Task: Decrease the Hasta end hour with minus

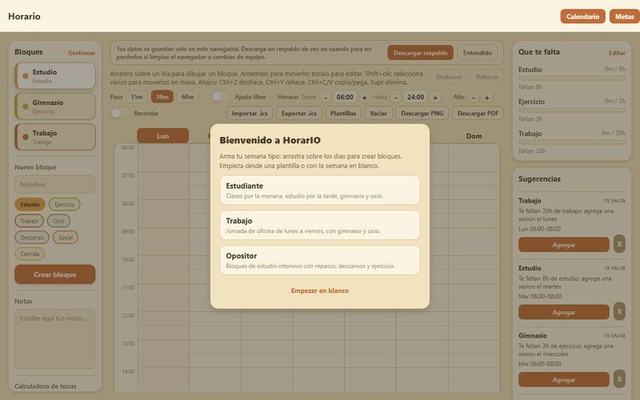Action: 396,97
